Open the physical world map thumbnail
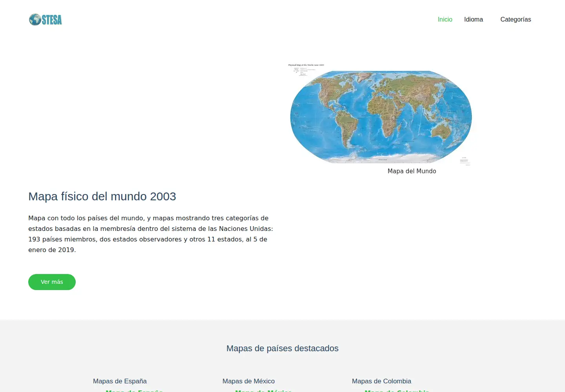Viewport: 565px width, 392px height. (x=381, y=114)
